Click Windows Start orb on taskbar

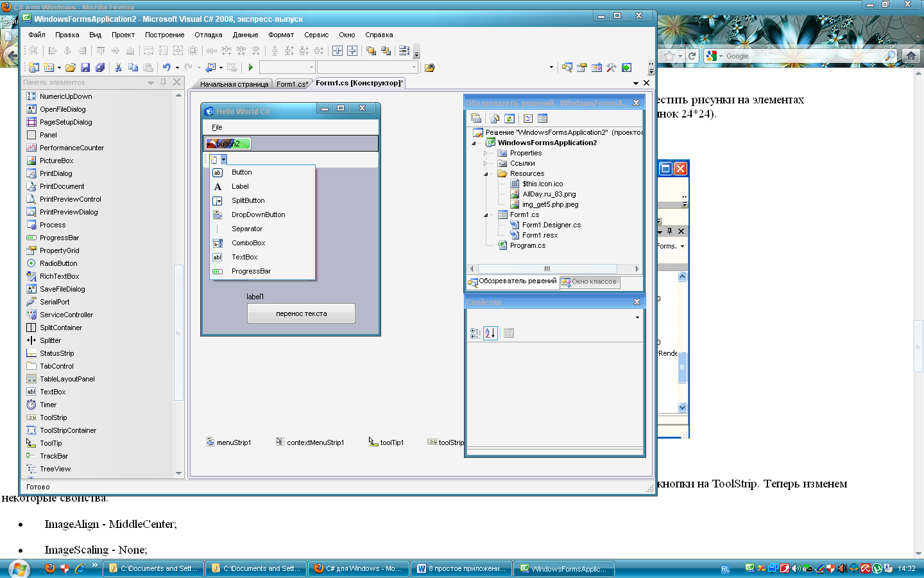(19, 569)
